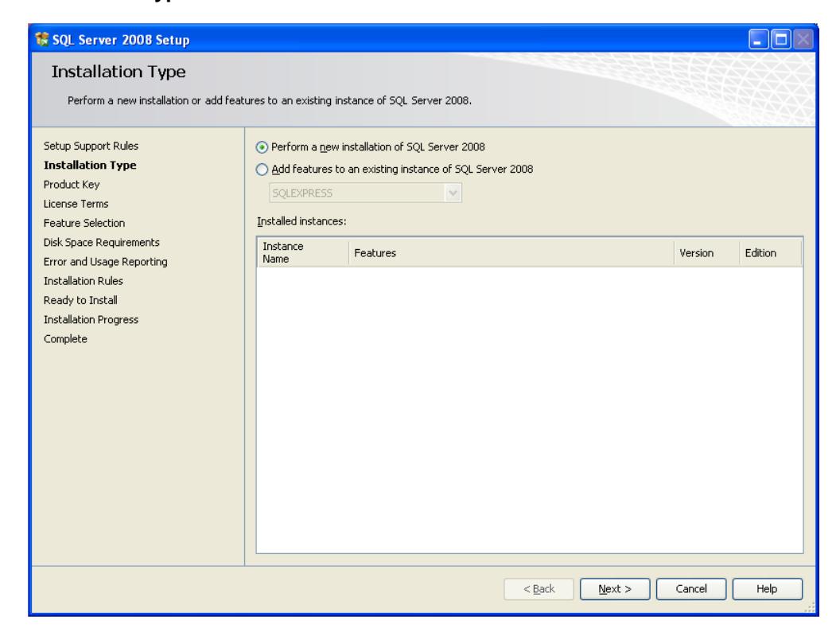This screenshot has width=840, height=632.
Task: Select Add features to existing instance option
Action: tap(262, 170)
